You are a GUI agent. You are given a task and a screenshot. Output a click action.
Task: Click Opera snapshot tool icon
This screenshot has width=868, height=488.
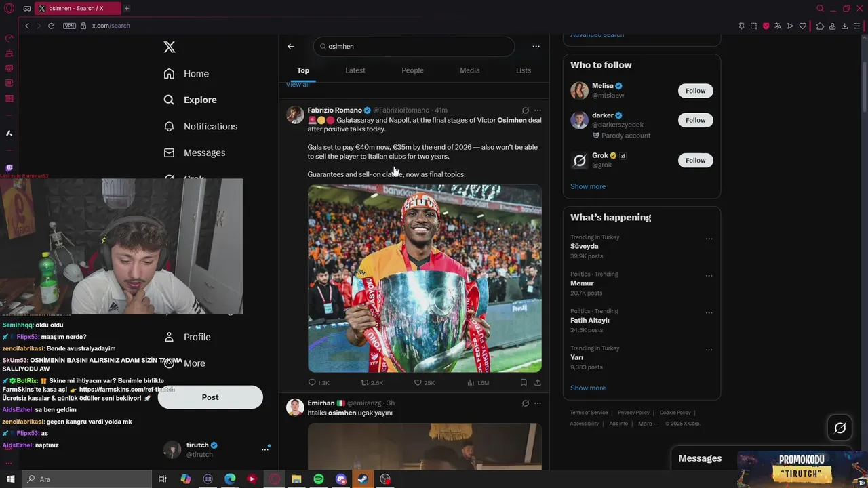click(753, 26)
